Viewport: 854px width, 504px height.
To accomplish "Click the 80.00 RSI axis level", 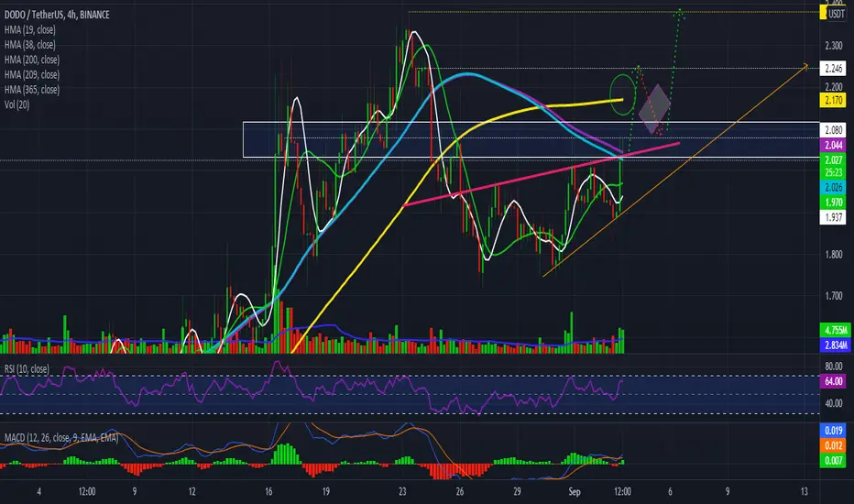I will pyautogui.click(x=833, y=367).
